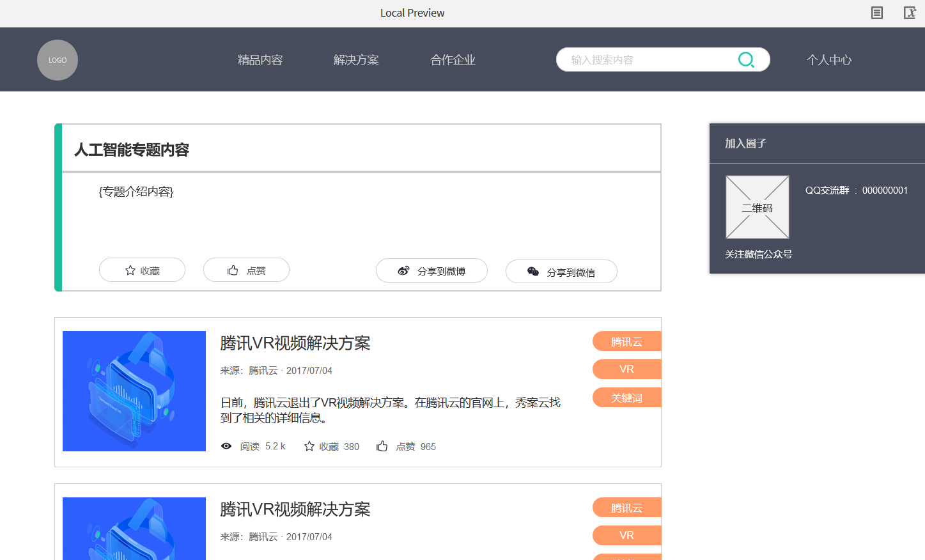Select 腾讯云 tag on first article
The width and height of the screenshot is (925, 560).
[626, 341]
